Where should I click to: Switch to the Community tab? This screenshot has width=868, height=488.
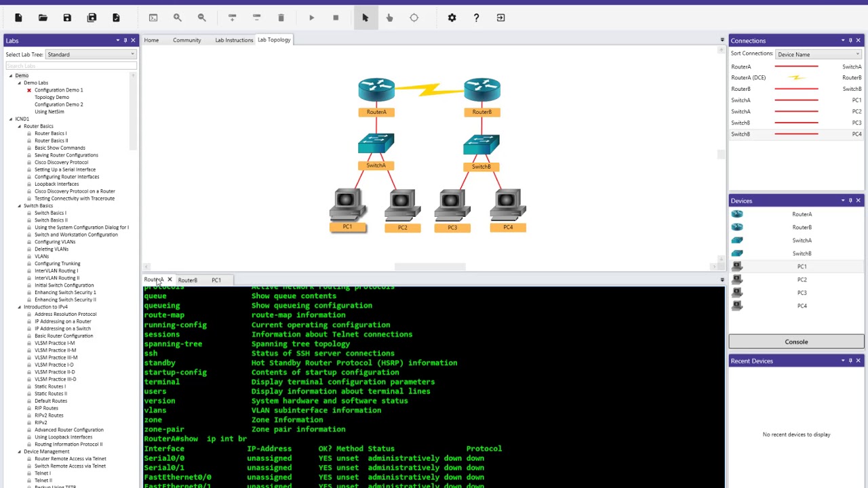click(x=186, y=40)
